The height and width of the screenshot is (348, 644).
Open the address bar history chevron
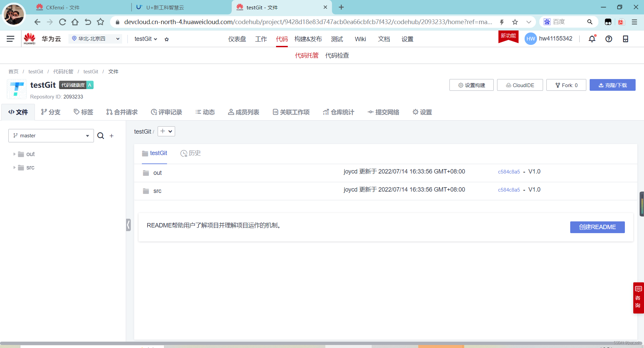(x=529, y=22)
